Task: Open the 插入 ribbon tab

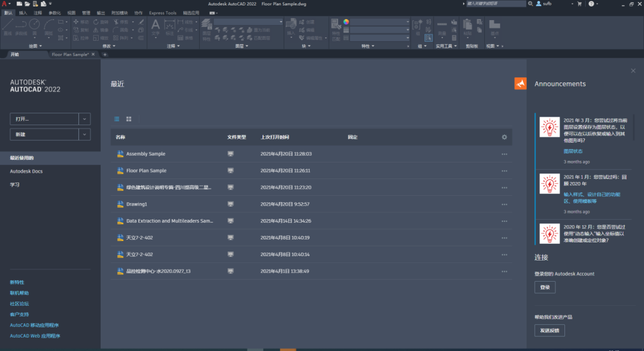Action: [23, 13]
